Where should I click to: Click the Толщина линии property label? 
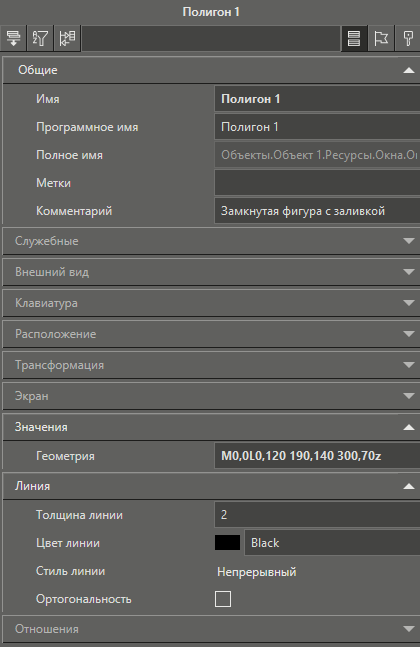pos(79,515)
